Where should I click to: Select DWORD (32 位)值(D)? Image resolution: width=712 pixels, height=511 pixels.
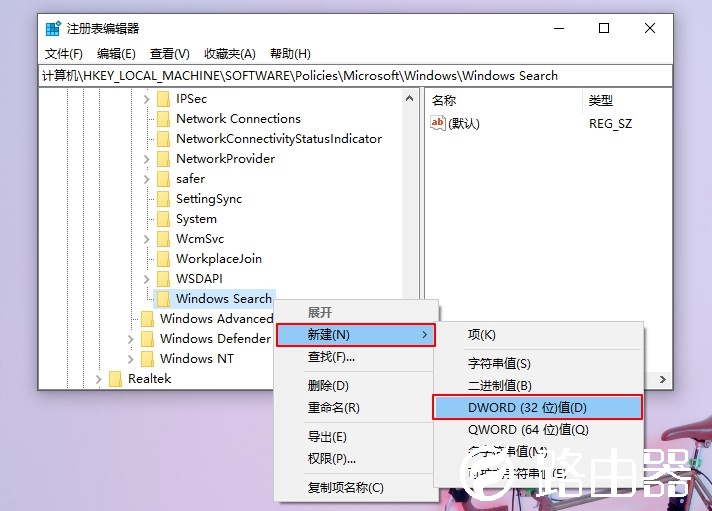click(538, 407)
